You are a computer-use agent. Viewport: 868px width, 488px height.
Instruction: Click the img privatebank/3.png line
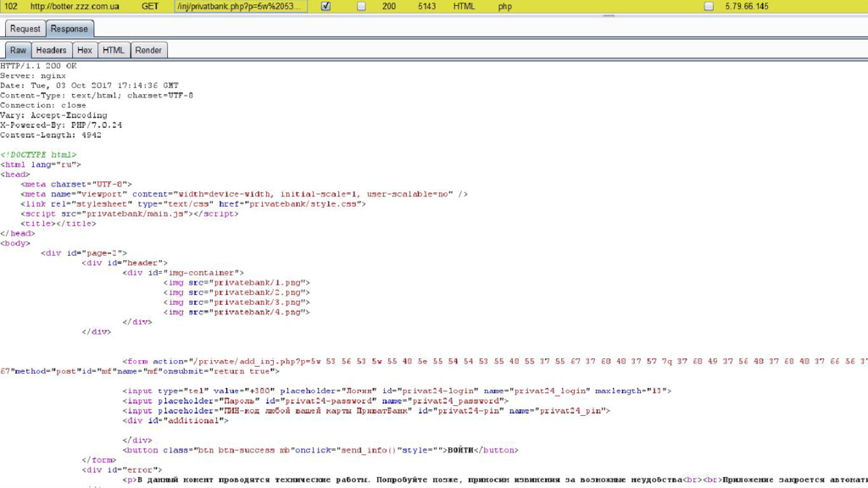click(236, 302)
